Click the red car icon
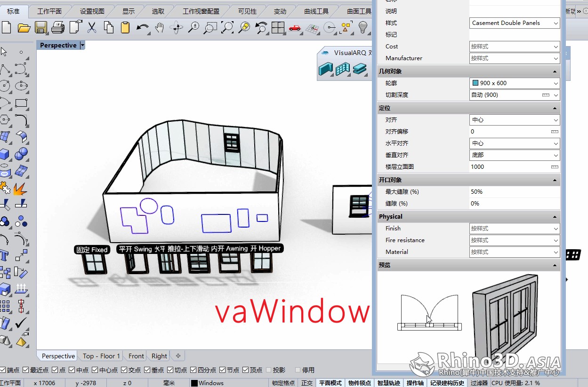The height and width of the screenshot is (387, 588). 295,27
